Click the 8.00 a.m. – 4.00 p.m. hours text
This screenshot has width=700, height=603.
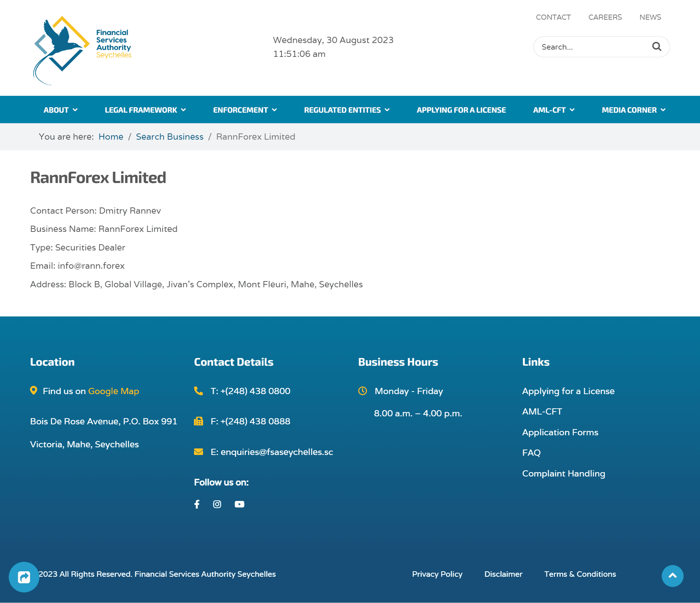[x=418, y=413]
